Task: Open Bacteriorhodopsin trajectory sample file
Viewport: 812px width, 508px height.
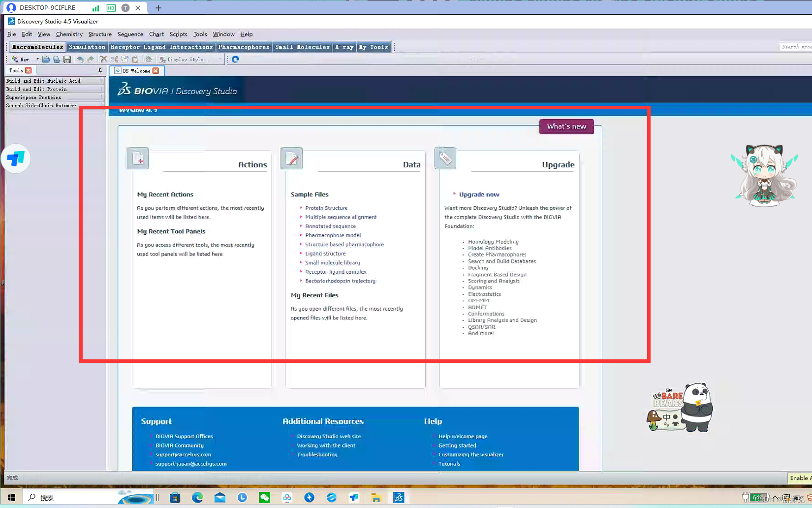Action: [341, 281]
